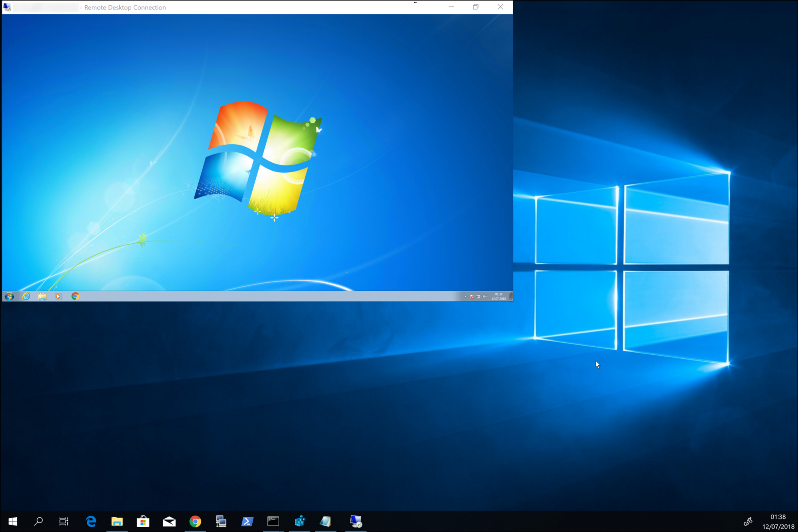Launch Chrome in the remote Windows 7 taskbar
798x532 pixels.
(x=75, y=296)
